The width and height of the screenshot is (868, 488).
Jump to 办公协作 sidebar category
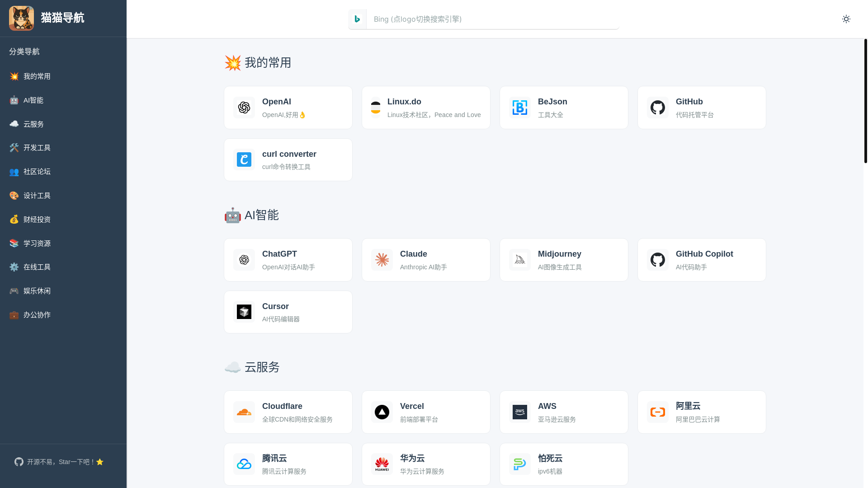pos(63,315)
